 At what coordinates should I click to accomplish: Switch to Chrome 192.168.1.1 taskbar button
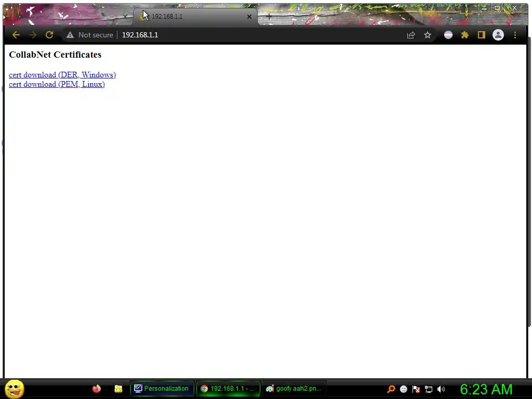pyautogui.click(x=228, y=389)
